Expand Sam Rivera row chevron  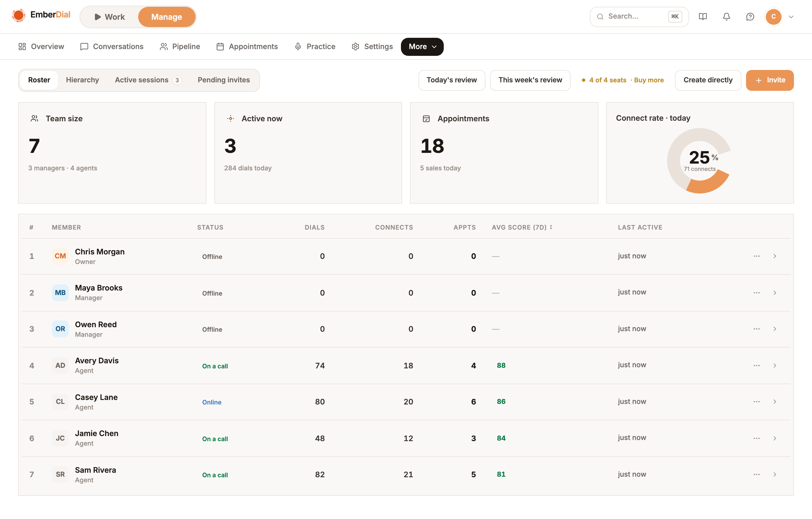pos(775,474)
